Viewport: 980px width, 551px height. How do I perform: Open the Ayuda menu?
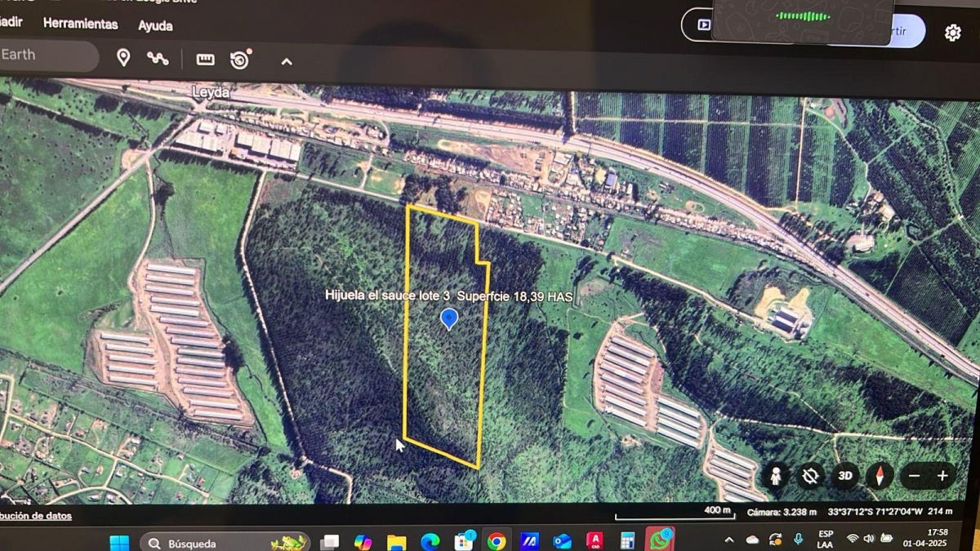[x=155, y=25]
